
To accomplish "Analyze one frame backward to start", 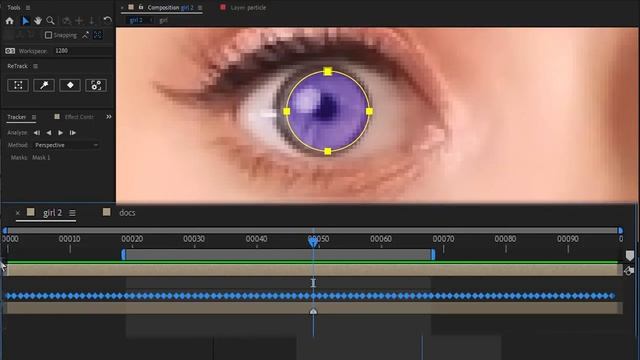I will point(37,133).
